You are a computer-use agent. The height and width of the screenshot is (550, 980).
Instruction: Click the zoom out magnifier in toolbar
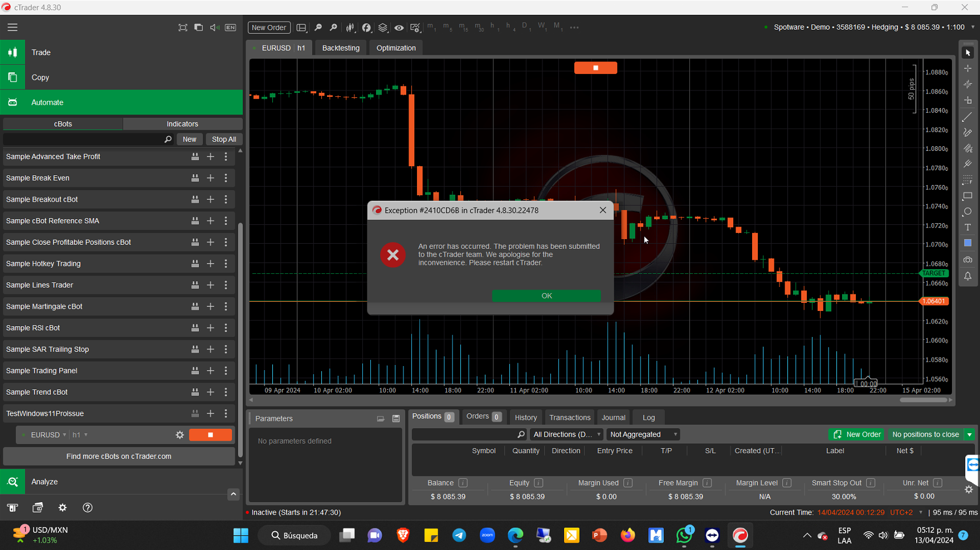(x=318, y=27)
